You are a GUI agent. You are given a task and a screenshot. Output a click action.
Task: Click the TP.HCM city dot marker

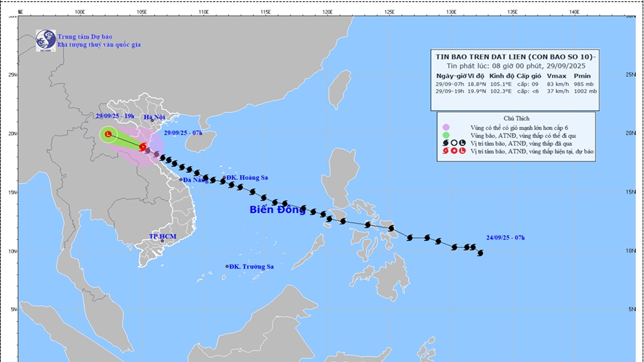point(163,241)
